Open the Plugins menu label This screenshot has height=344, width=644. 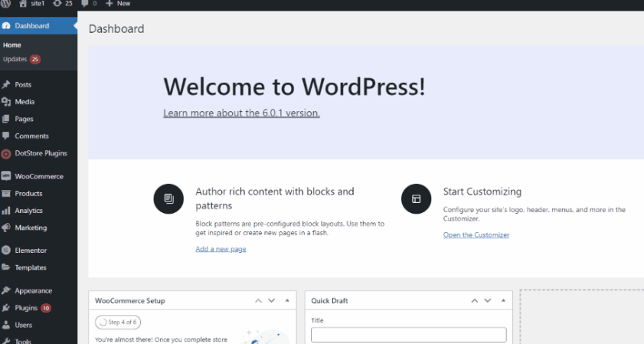[26, 308]
